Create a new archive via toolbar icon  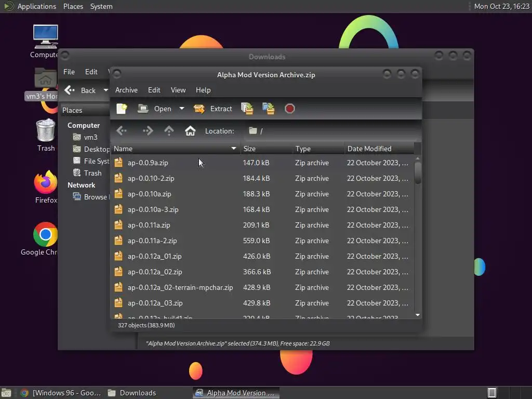[122, 109]
